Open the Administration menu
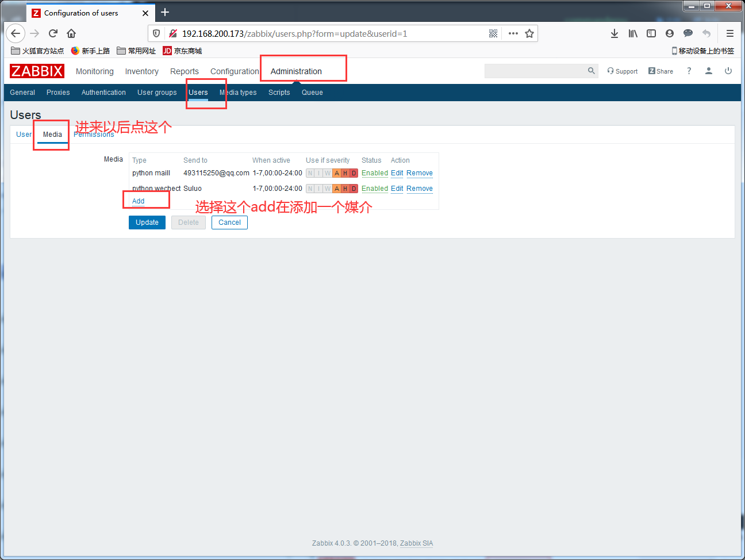Image resolution: width=745 pixels, height=560 pixels. [296, 71]
